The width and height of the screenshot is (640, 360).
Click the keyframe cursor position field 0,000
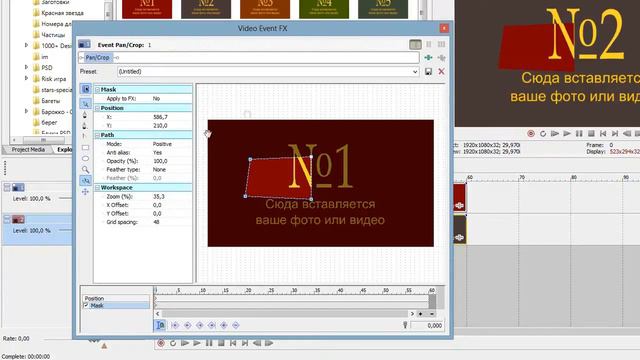tap(427, 325)
